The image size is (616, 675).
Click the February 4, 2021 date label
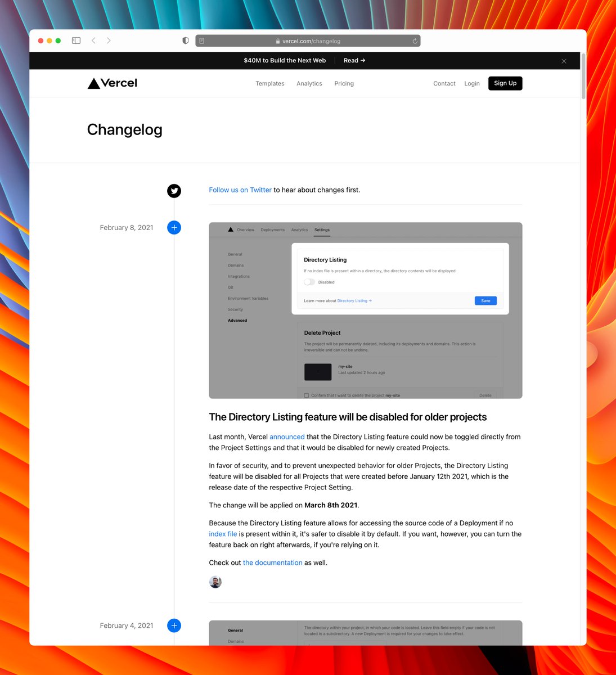pyautogui.click(x=127, y=625)
